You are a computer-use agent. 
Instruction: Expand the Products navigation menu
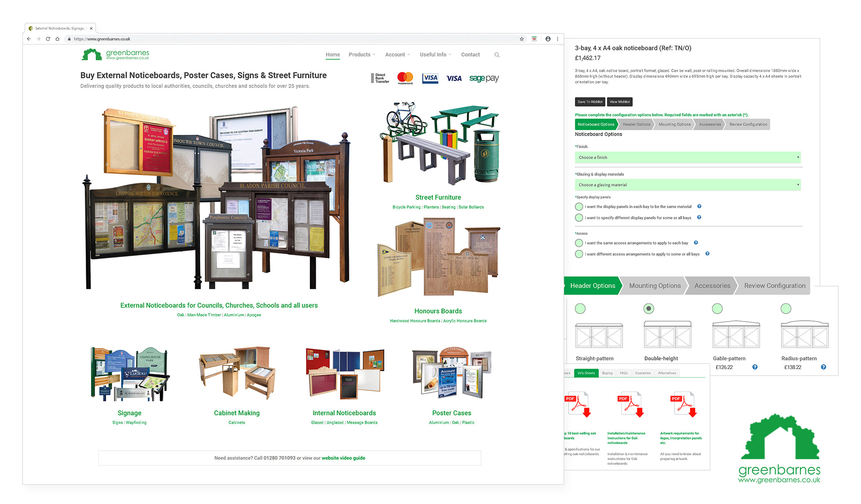(361, 55)
